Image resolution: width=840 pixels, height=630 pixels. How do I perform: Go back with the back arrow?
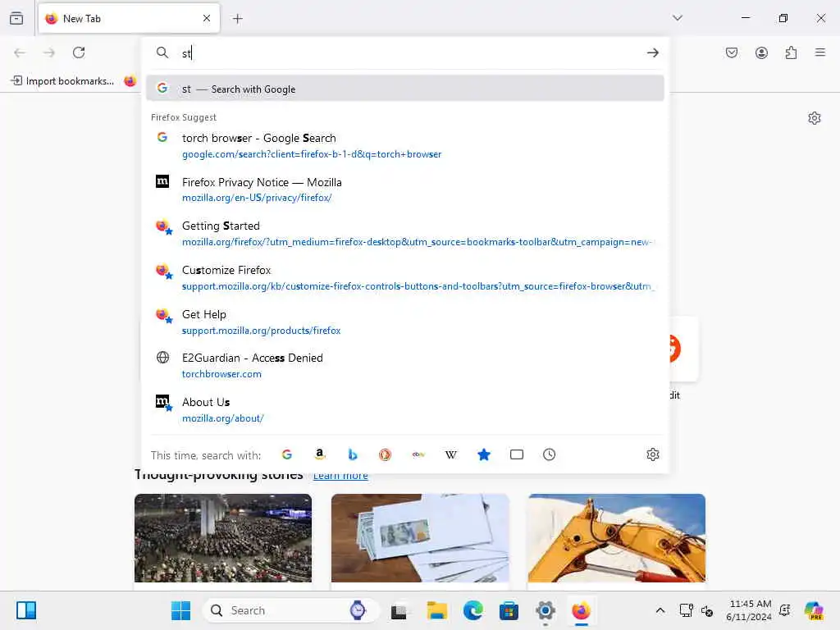pyautogui.click(x=20, y=52)
